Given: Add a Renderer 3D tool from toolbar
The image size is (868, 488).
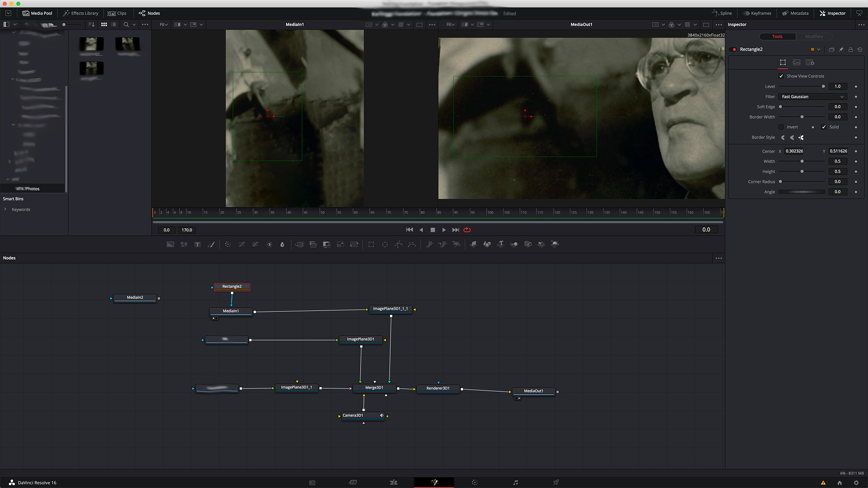Looking at the screenshot, I should pos(555,244).
